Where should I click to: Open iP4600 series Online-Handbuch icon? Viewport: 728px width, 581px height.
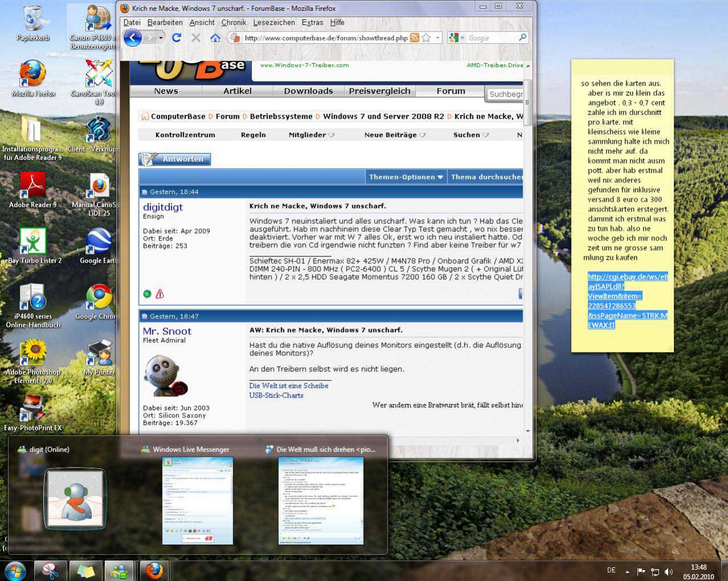(x=32, y=306)
